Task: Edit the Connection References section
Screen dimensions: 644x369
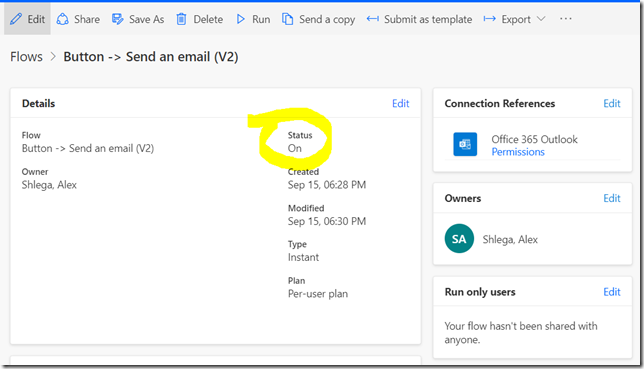Action: pos(612,104)
